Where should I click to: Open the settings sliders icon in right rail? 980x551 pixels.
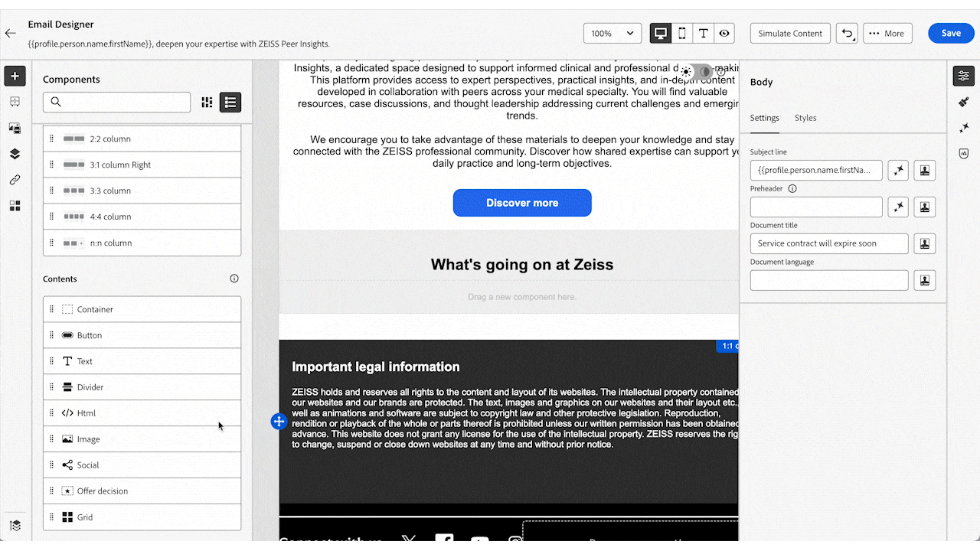[x=964, y=76]
